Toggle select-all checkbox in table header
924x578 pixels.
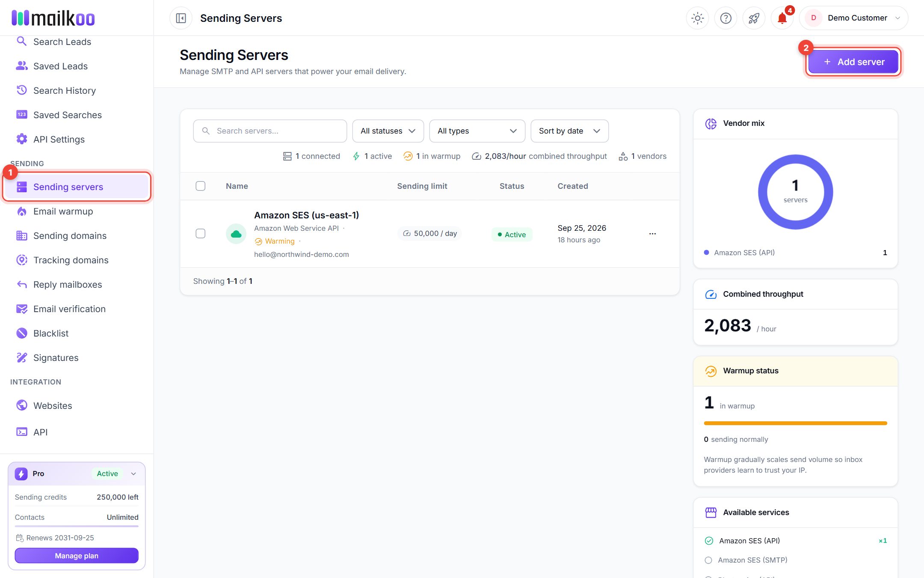click(x=201, y=186)
